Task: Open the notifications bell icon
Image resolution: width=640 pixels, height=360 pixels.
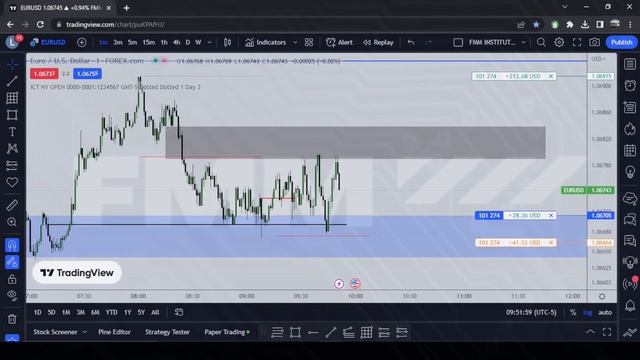Action: [x=630, y=305]
